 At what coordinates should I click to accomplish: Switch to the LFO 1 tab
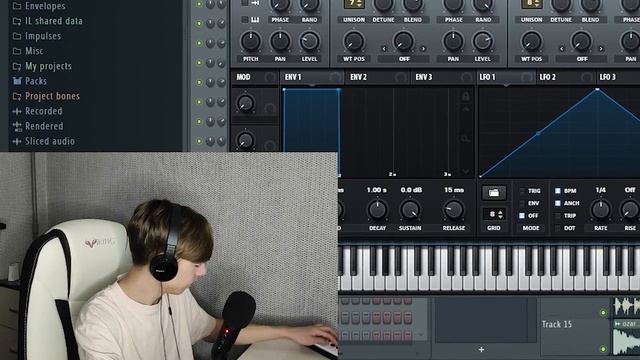[506, 77]
